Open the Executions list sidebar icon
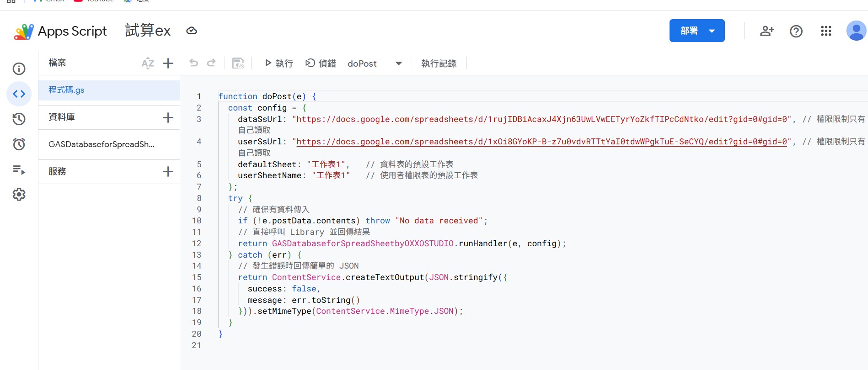 click(19, 170)
